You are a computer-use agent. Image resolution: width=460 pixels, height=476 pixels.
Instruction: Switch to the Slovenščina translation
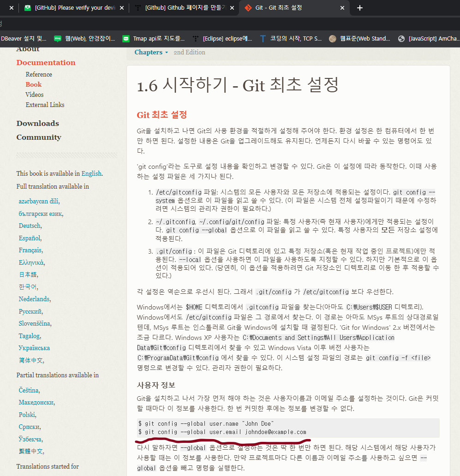pos(35,324)
